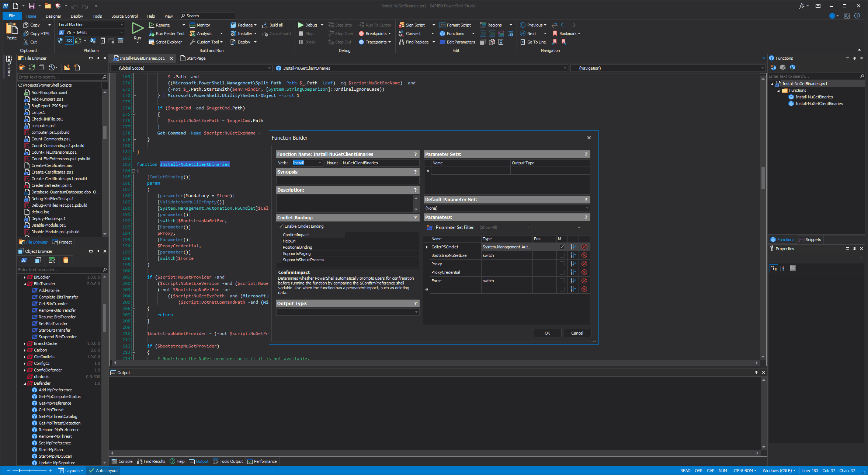The height and width of the screenshot is (475, 868).
Task: Toggle mandatory checkbox for CallerPSCmdlet
Action: tap(562, 247)
